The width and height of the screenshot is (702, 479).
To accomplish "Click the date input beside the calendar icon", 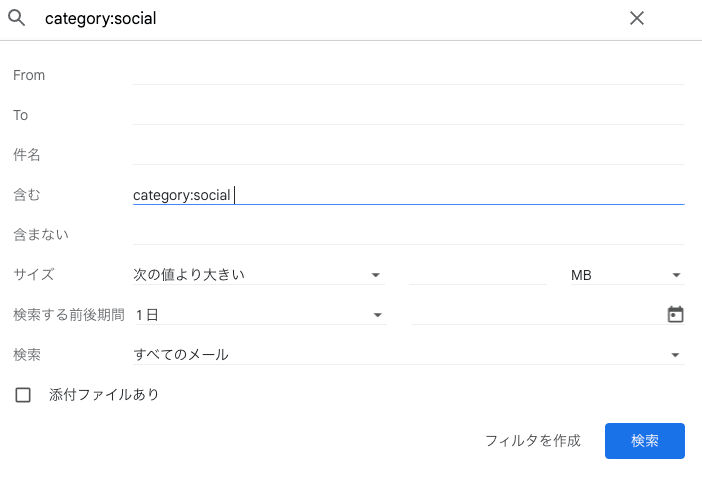I will pos(537,315).
